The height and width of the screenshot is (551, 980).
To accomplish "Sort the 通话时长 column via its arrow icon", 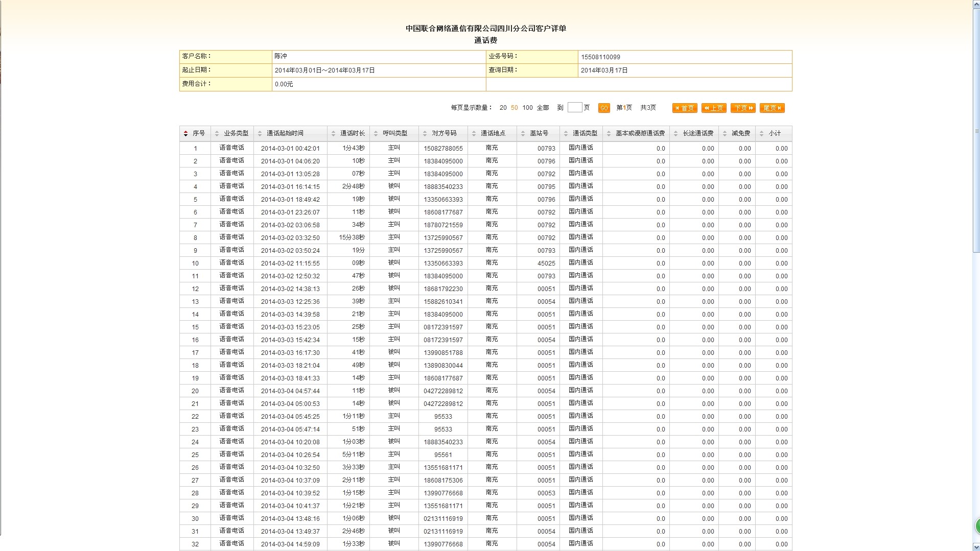I will 333,134.
